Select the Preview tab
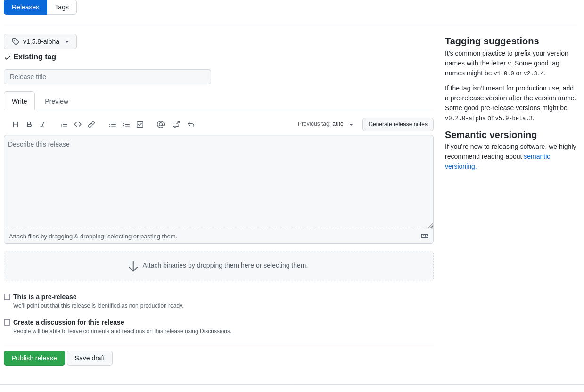Image resolution: width=584 pixels, height=392 pixels. 57,101
